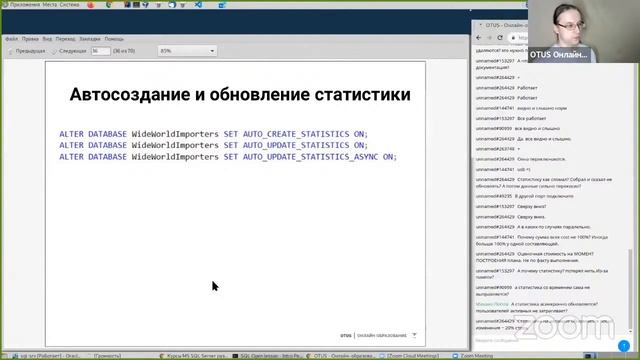
Task: Click the round blue-white icon in top panel
Action: (x=172, y=5)
